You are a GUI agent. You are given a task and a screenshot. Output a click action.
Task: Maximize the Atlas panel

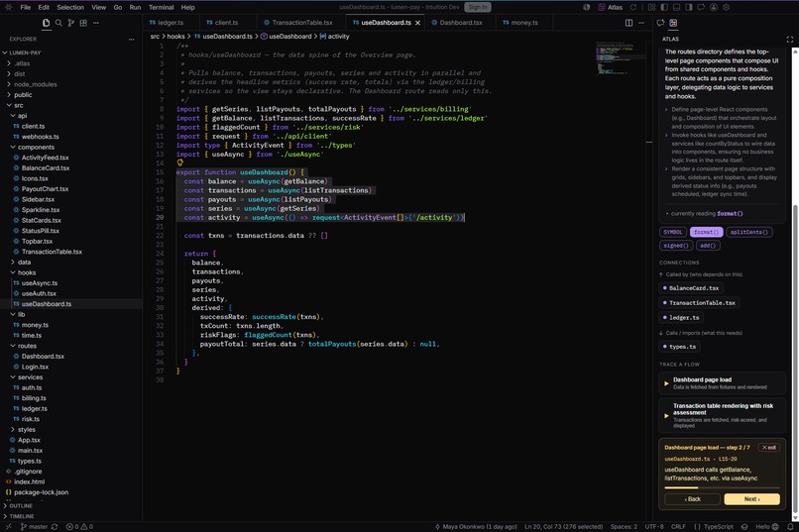coord(790,40)
